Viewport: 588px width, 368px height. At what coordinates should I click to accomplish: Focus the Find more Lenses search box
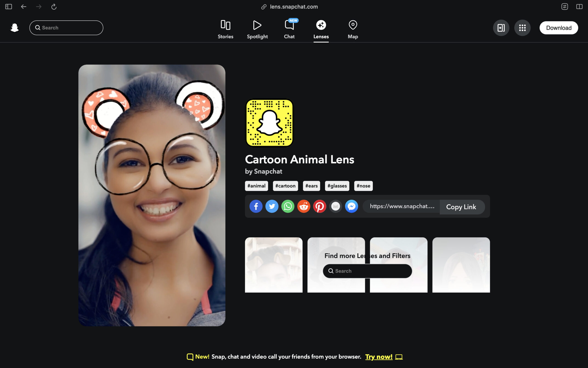point(367,271)
